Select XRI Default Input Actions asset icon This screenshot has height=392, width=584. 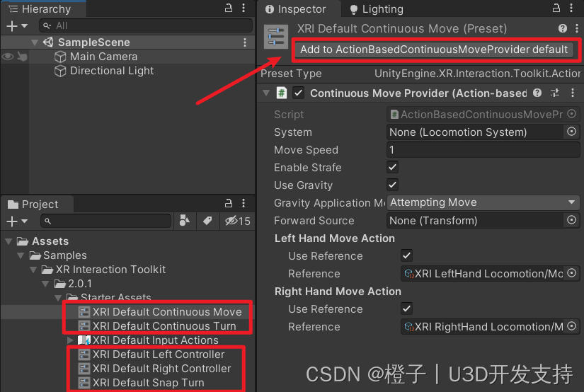pyautogui.click(x=84, y=340)
